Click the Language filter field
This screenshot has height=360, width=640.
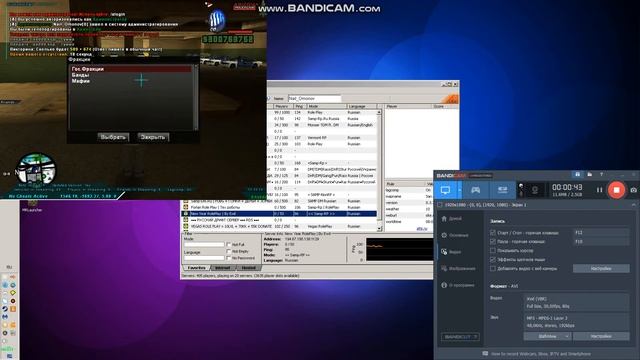tap(204, 258)
